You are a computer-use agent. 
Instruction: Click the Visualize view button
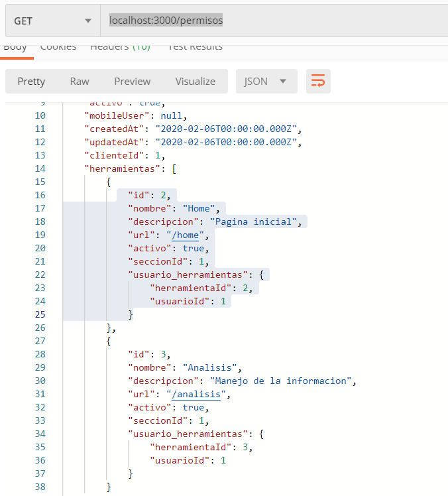(195, 82)
